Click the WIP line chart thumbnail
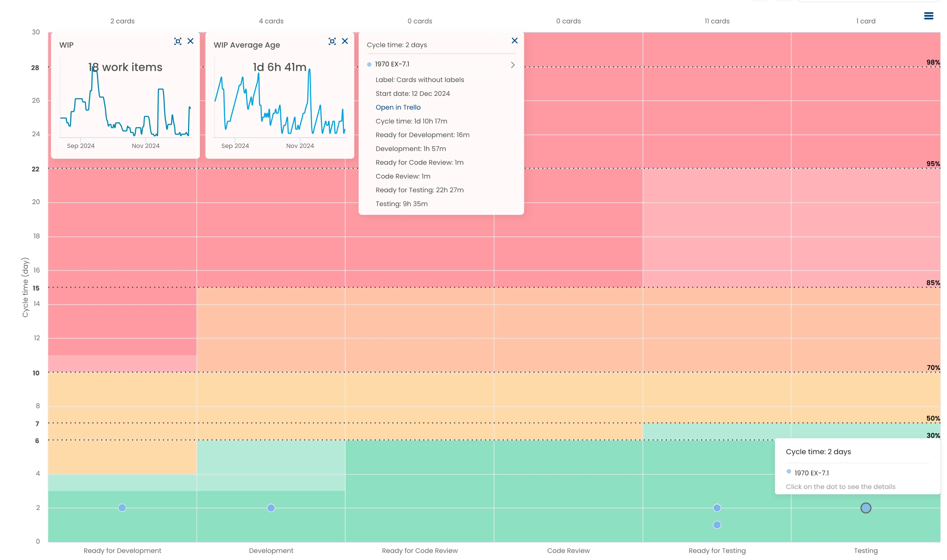 coord(126,102)
